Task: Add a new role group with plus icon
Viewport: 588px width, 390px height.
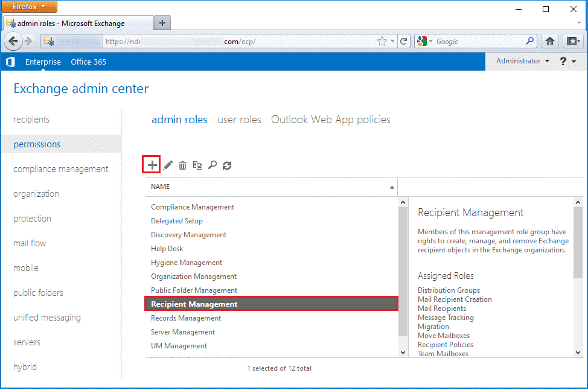Action: [x=152, y=165]
